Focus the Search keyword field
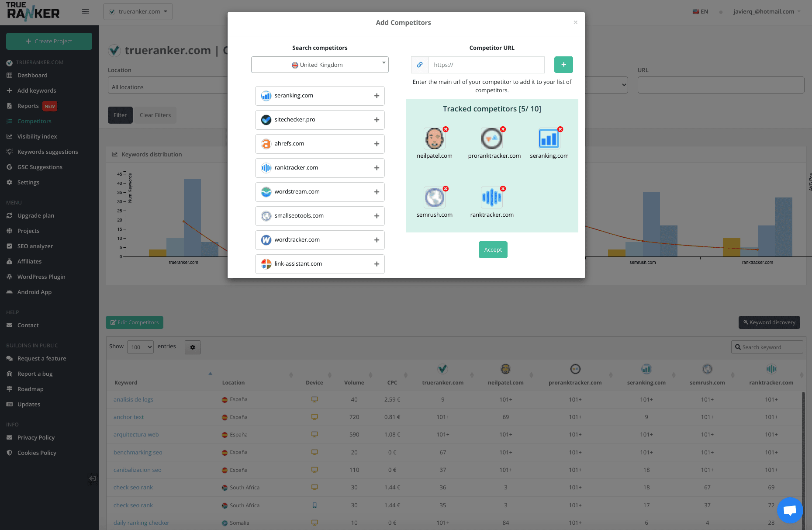 pyautogui.click(x=767, y=347)
